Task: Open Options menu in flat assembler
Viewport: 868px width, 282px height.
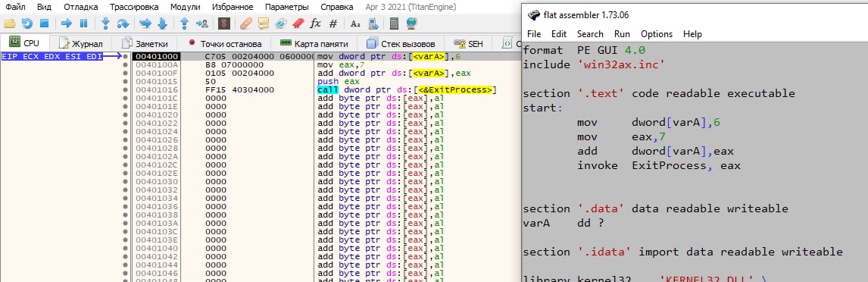Action: (657, 34)
